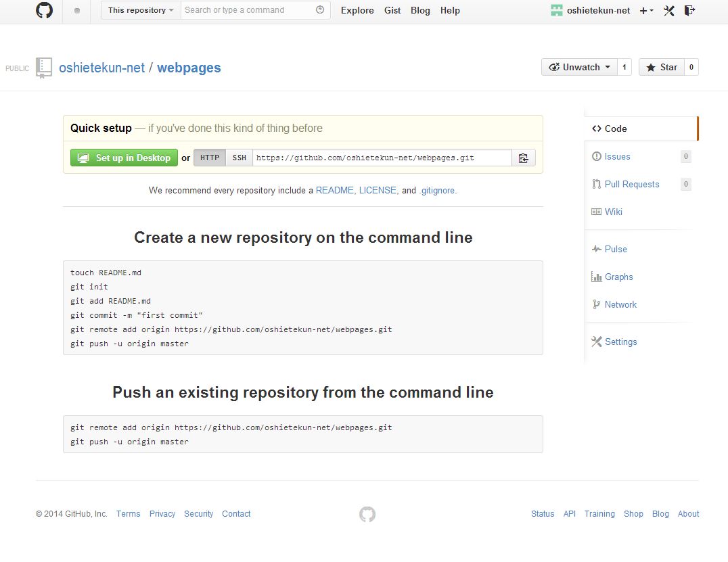Open the Security footer link
Viewport: 728px width, 562px height.
point(199,514)
